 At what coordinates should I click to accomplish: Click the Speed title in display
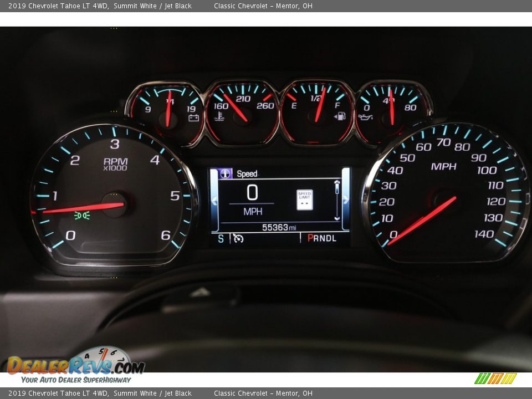pos(247,173)
